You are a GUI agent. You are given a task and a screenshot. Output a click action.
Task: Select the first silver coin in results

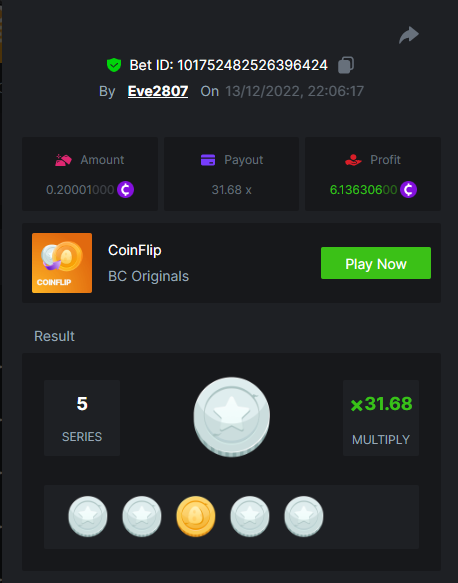point(88,516)
